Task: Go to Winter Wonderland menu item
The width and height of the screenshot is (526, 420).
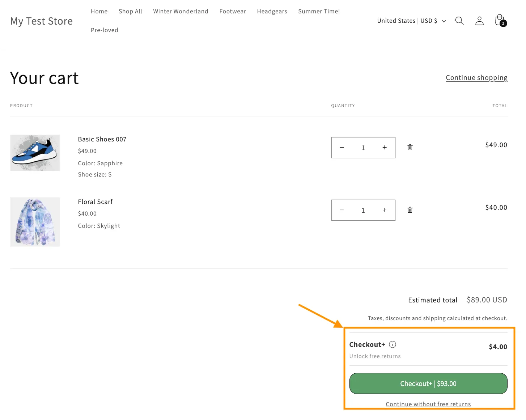Action: [181, 11]
